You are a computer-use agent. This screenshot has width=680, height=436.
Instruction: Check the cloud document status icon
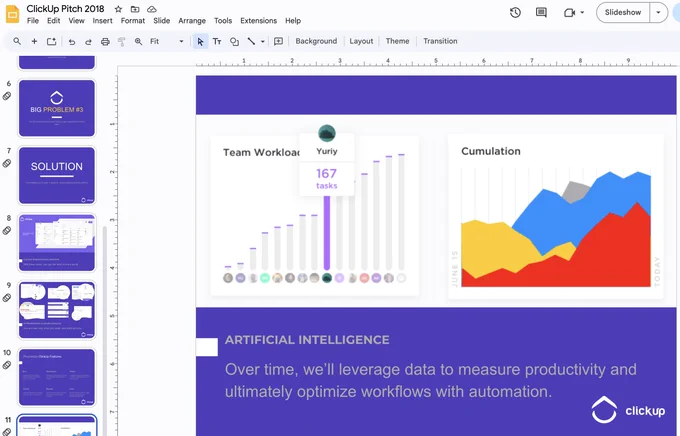coord(152,9)
